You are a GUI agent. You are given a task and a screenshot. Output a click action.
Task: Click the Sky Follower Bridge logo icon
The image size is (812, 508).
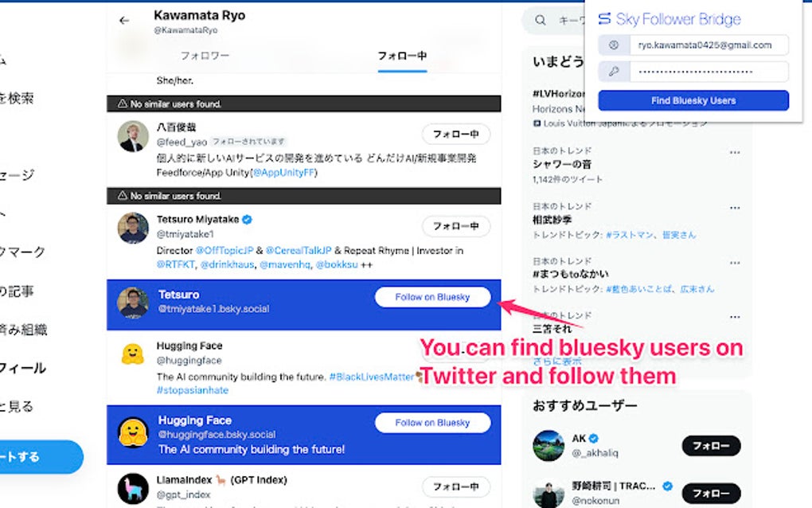click(x=604, y=19)
